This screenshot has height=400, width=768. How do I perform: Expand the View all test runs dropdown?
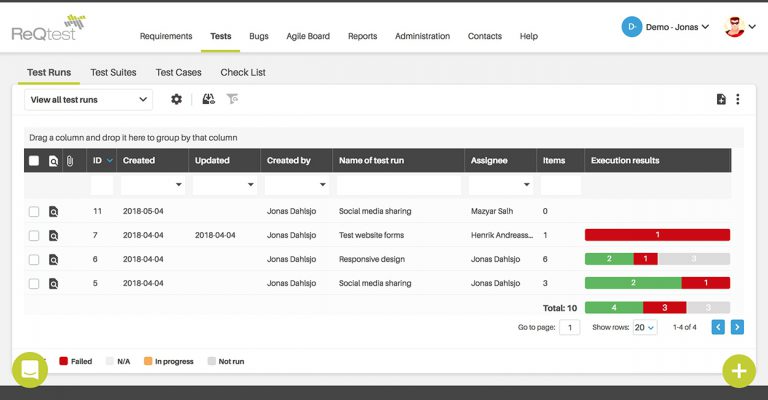pos(89,99)
